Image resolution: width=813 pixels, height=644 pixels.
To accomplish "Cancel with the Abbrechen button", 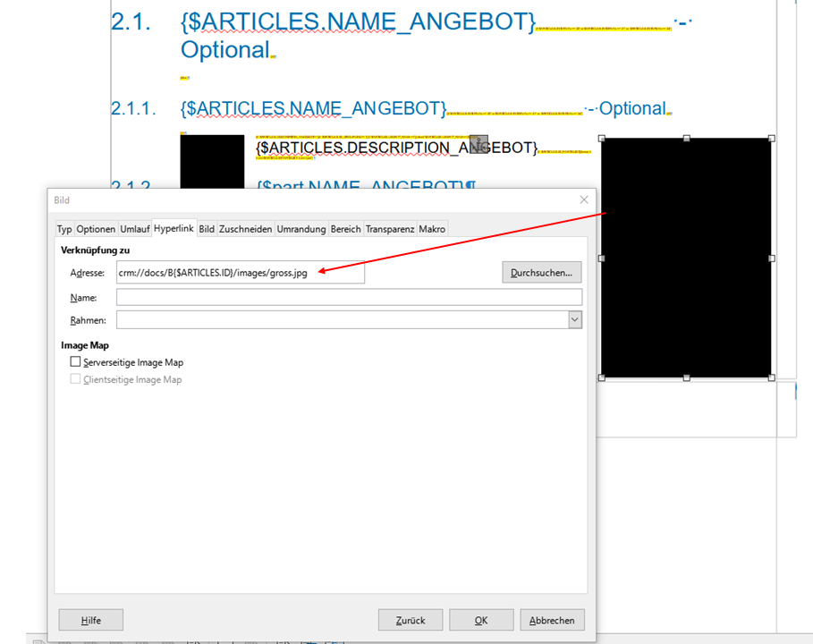I will click(553, 620).
